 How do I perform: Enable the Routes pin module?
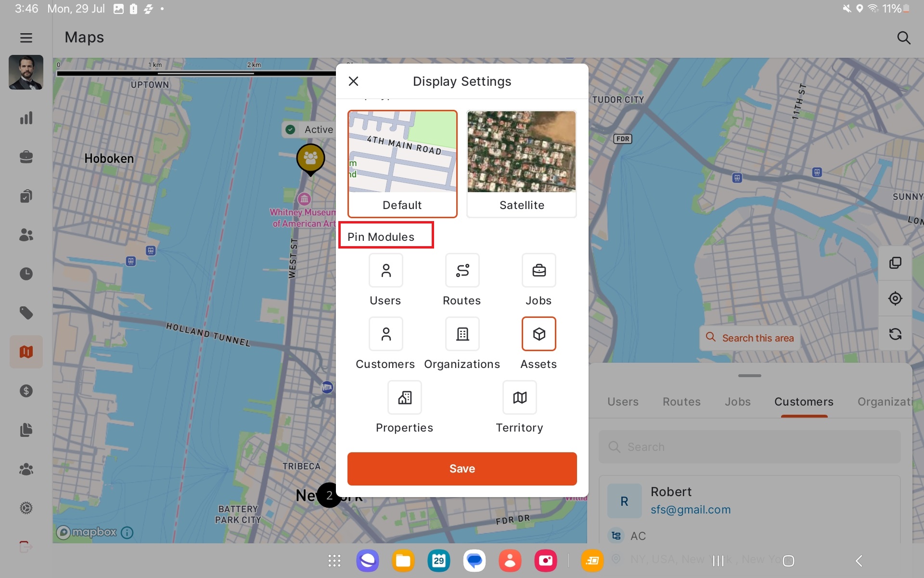[462, 271]
